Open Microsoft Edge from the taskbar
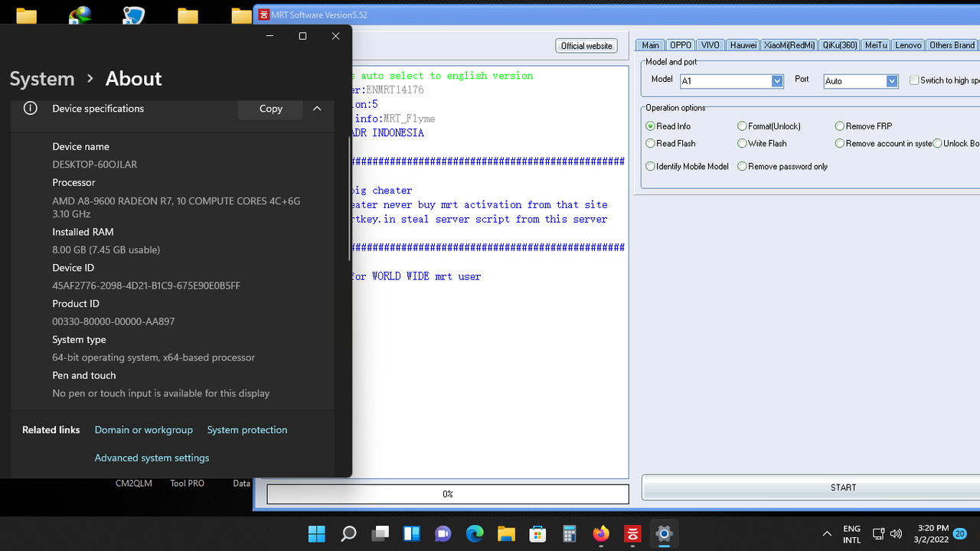This screenshot has height=551, width=980. (x=475, y=533)
